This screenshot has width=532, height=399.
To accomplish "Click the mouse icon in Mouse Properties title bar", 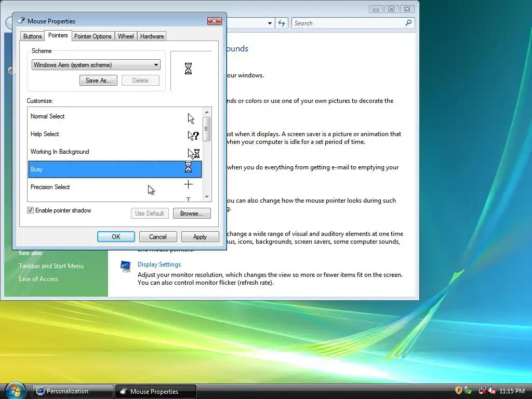I will [x=21, y=21].
